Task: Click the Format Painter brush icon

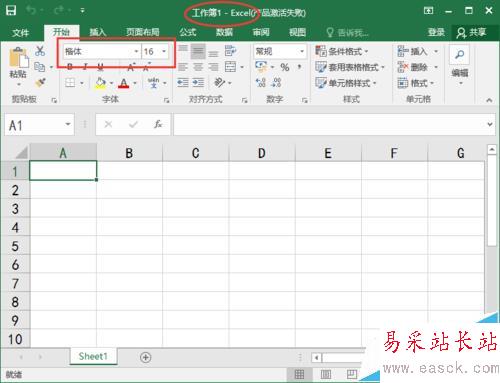Action: click(40, 82)
